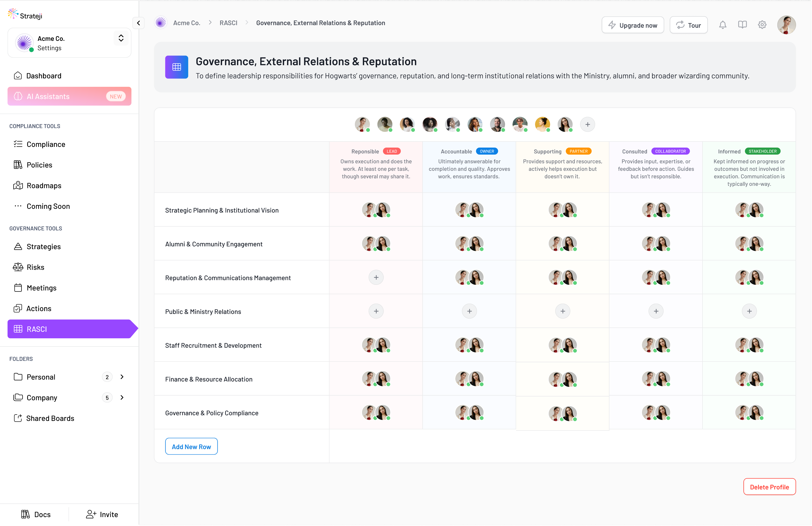
Task: Open the book documentation icon in header
Action: click(742, 25)
